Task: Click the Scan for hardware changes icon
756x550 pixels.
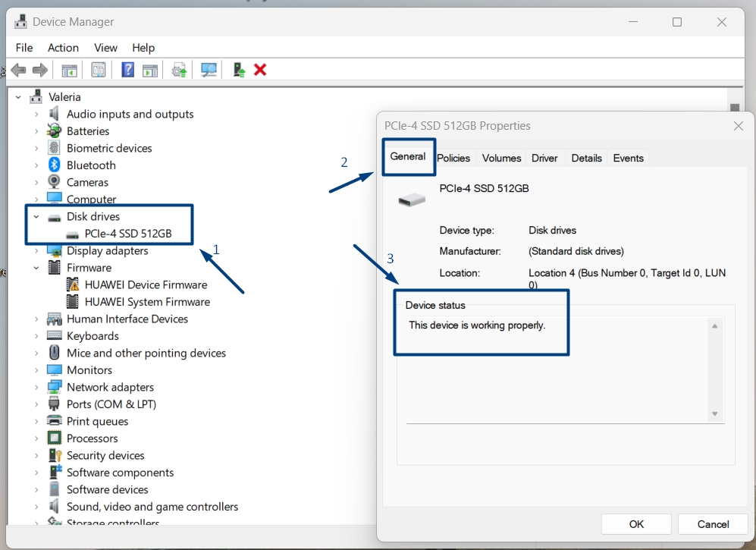Action: (208, 70)
